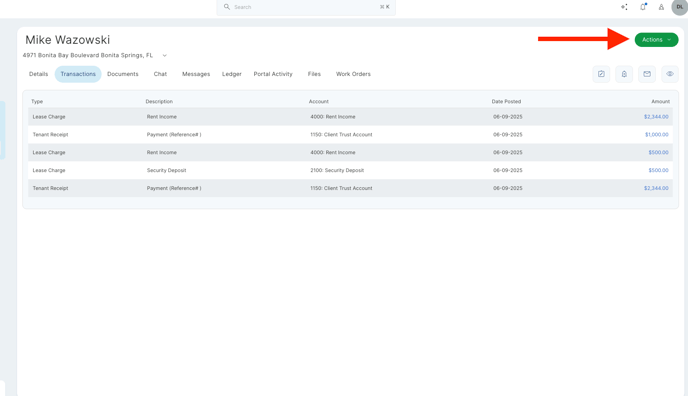This screenshot has height=396, width=688.
Task: Click the Type column header
Action: (37, 102)
